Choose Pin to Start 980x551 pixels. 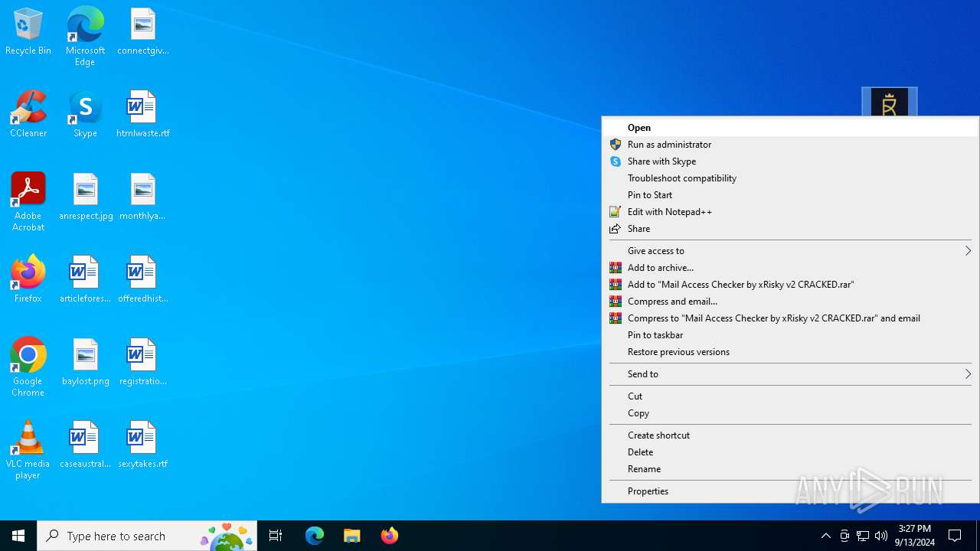(790, 195)
